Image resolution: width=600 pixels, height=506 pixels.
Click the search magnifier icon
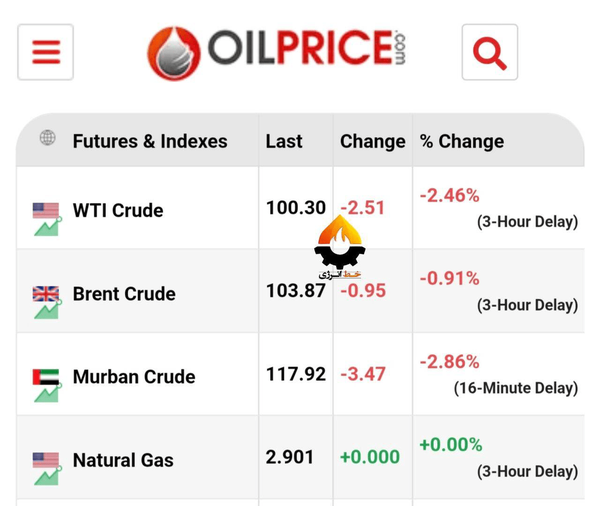point(490,52)
